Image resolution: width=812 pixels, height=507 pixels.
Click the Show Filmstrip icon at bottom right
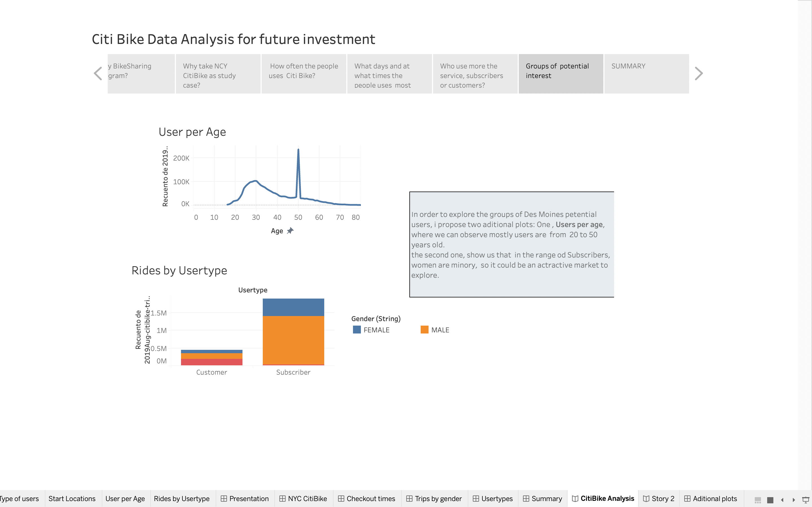758,500
